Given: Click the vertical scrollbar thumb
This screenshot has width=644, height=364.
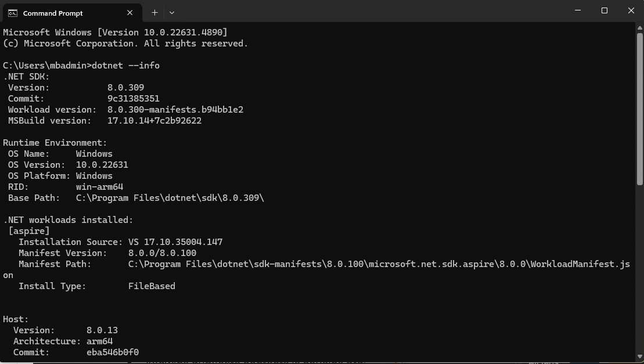Looking at the screenshot, I should tap(639, 109).
